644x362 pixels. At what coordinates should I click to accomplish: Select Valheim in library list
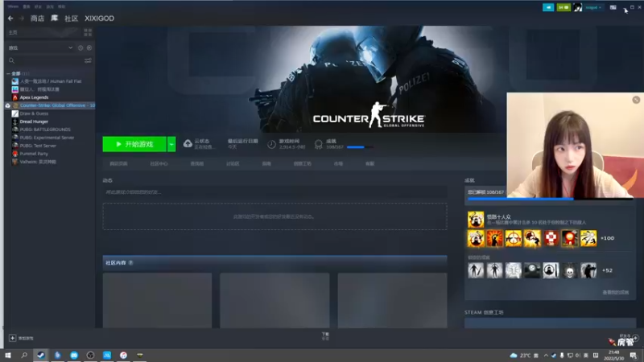click(38, 162)
